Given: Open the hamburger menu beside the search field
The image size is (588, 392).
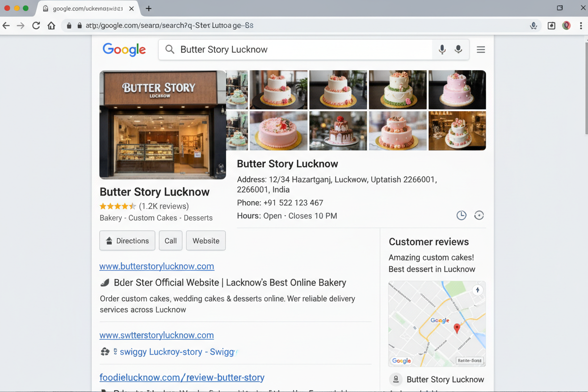Looking at the screenshot, I should [481, 49].
